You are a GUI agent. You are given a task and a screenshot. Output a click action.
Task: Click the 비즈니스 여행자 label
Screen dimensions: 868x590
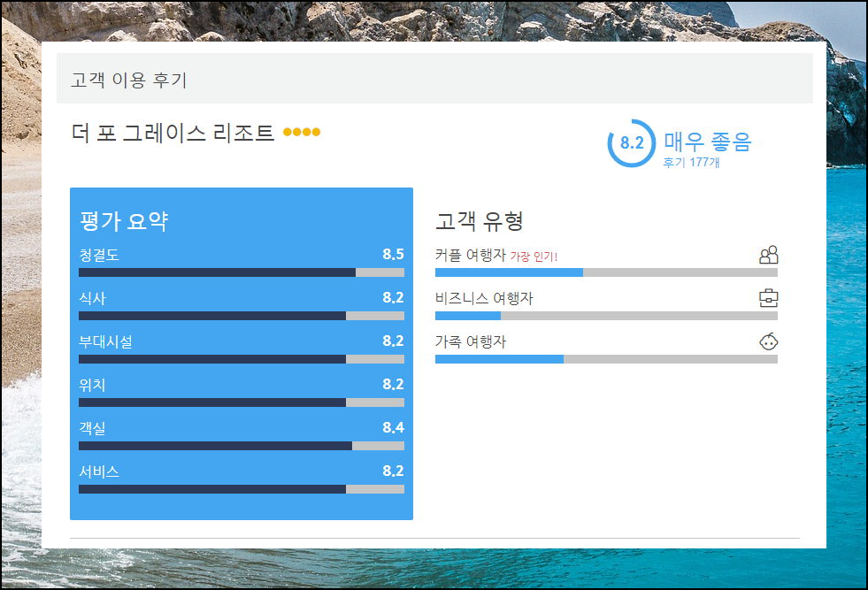[x=484, y=298]
